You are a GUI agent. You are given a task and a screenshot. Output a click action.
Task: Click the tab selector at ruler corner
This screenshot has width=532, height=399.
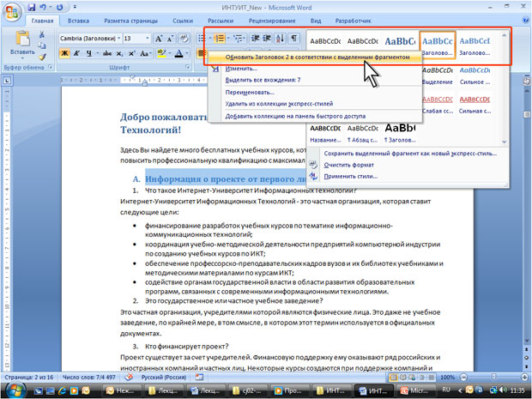point(7,81)
